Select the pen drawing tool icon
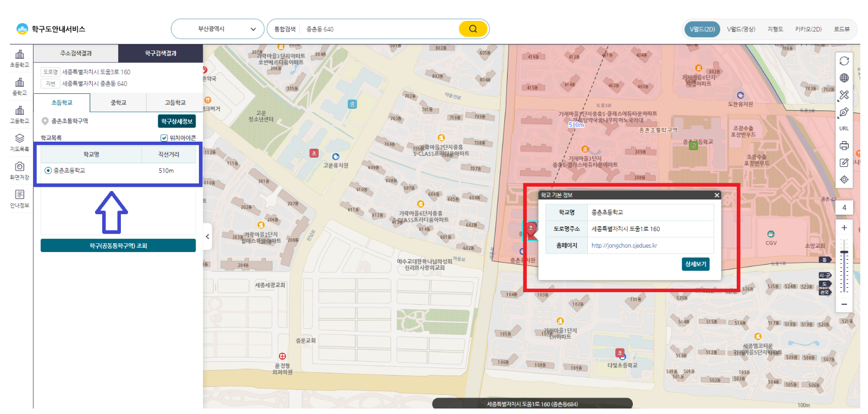 (x=844, y=112)
